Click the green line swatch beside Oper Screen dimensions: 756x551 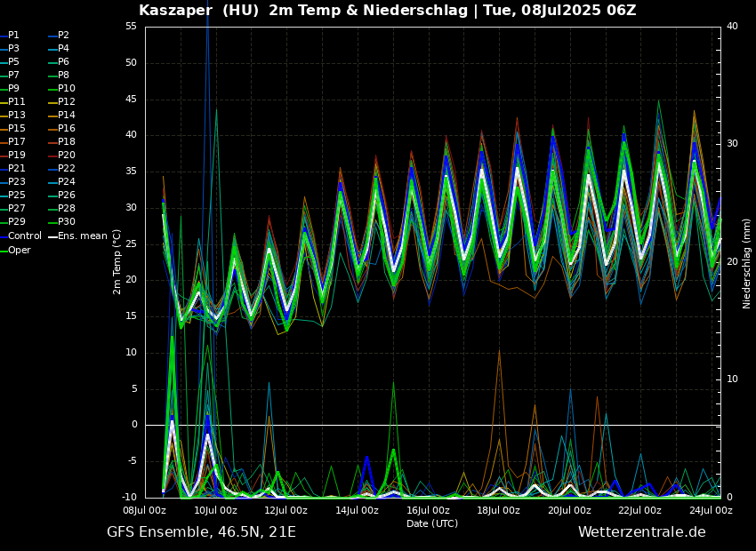pos(4,250)
